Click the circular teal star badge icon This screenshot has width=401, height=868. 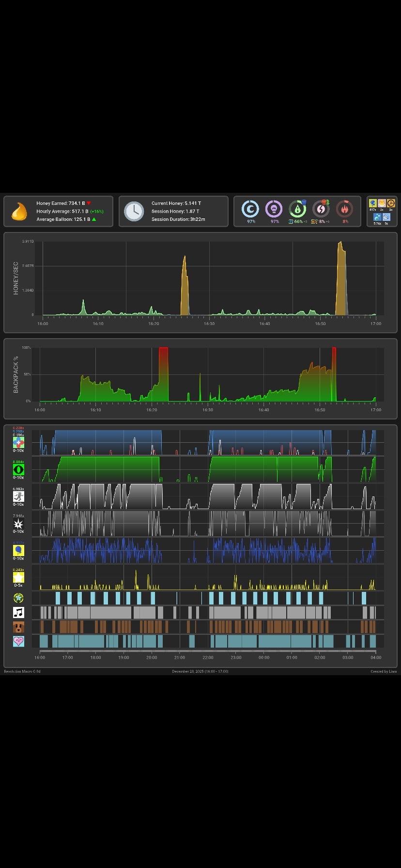pyautogui.click(x=18, y=598)
